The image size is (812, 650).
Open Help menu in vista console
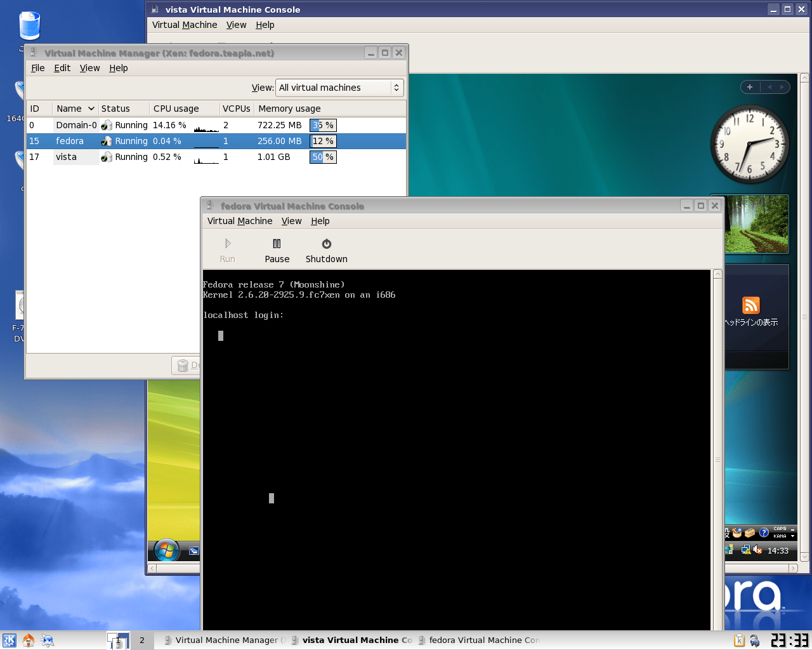pyautogui.click(x=265, y=25)
